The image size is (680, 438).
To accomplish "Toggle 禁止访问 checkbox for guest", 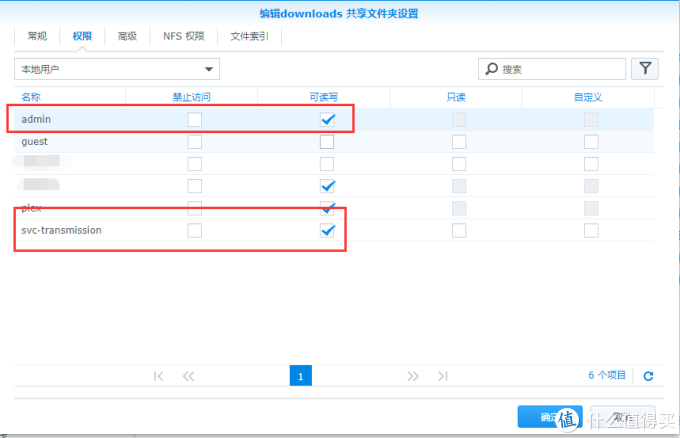I will [195, 142].
